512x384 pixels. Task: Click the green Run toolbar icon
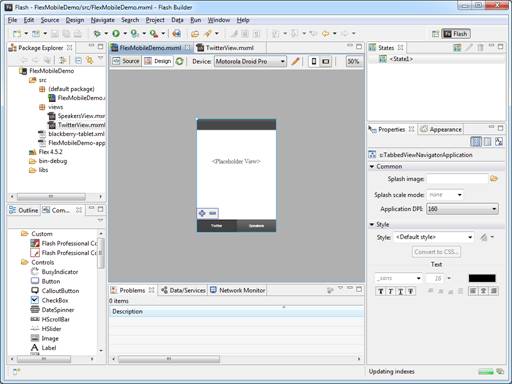point(116,33)
